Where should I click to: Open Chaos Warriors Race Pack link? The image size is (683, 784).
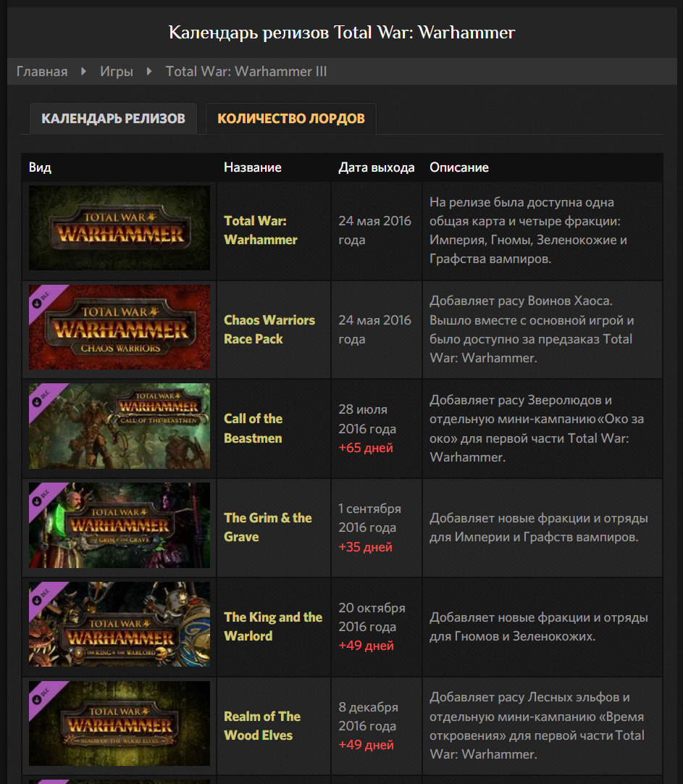click(x=269, y=330)
